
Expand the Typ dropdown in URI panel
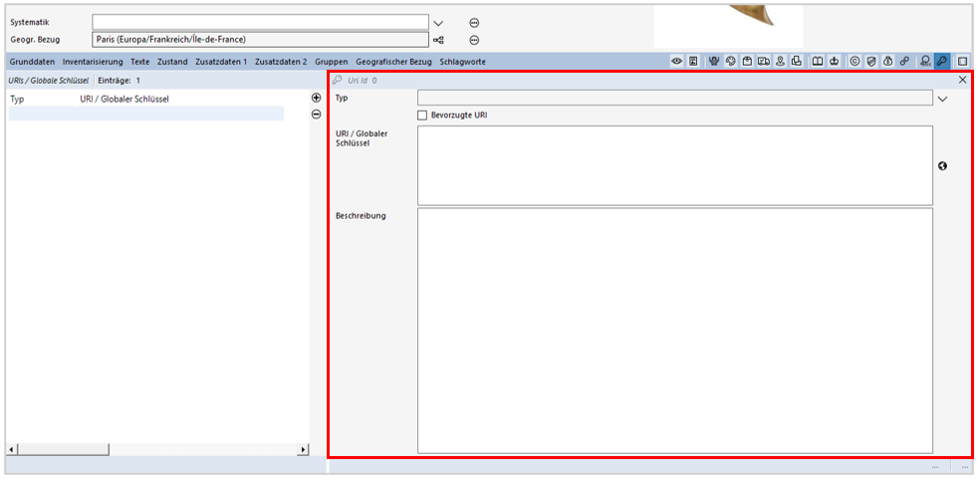[x=942, y=99]
